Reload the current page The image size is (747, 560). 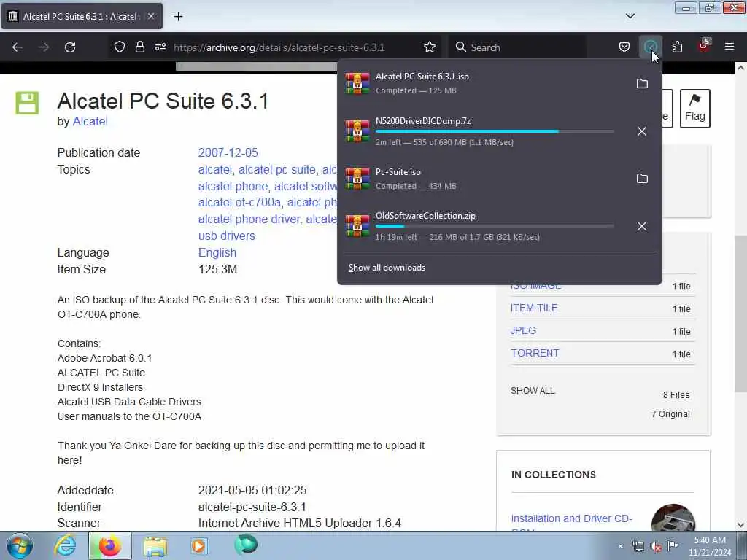coord(70,47)
